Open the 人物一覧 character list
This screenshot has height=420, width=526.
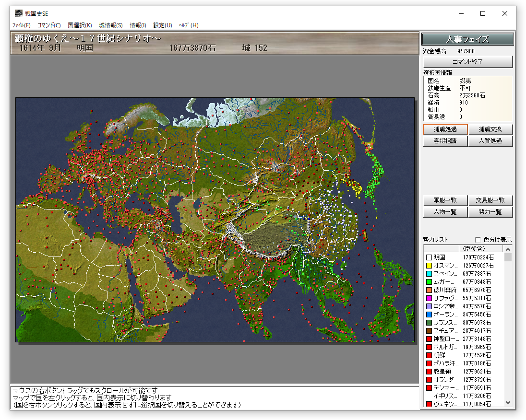pyautogui.click(x=445, y=212)
